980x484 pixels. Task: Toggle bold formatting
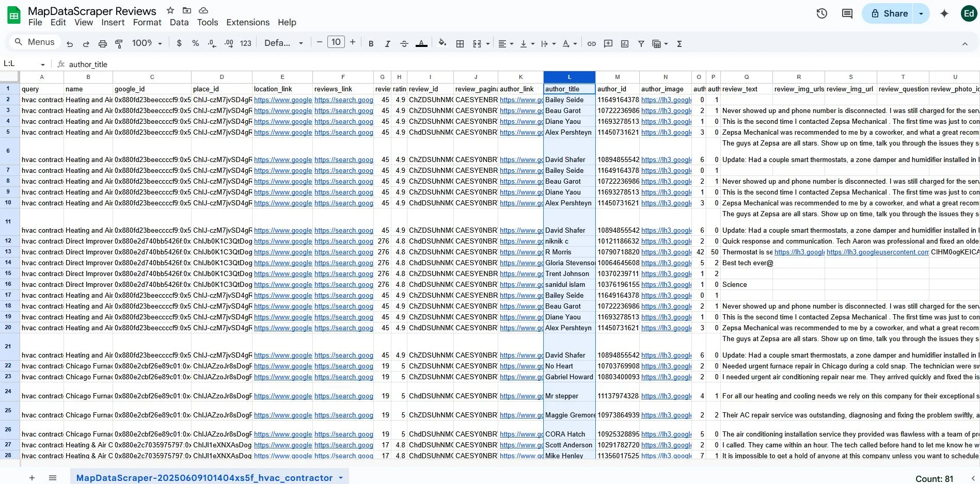click(x=371, y=44)
